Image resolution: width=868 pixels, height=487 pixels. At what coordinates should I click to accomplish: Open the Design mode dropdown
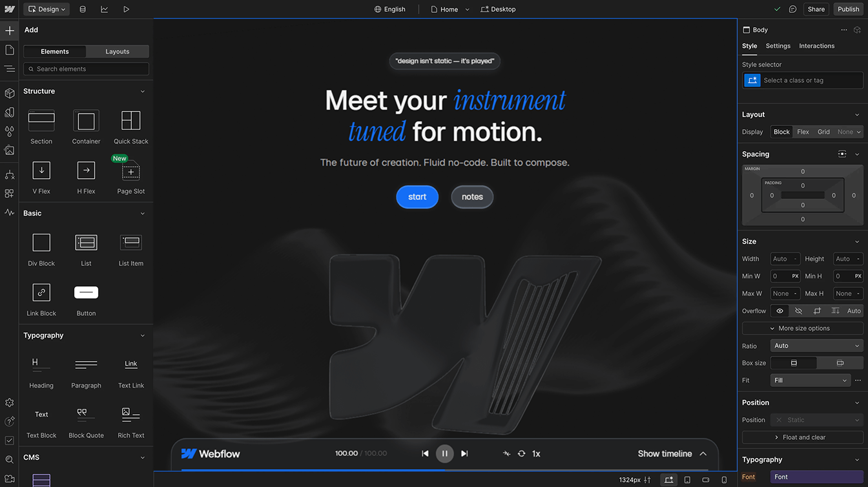(47, 9)
